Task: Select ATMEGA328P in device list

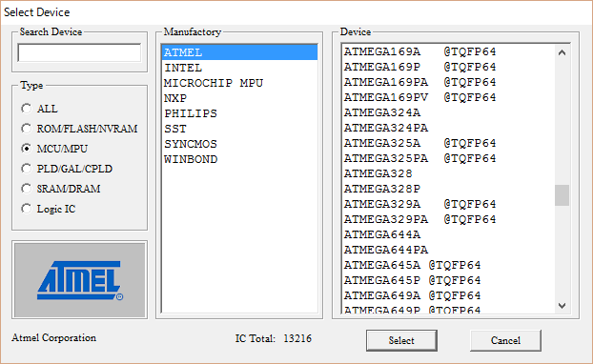Action: click(448, 189)
